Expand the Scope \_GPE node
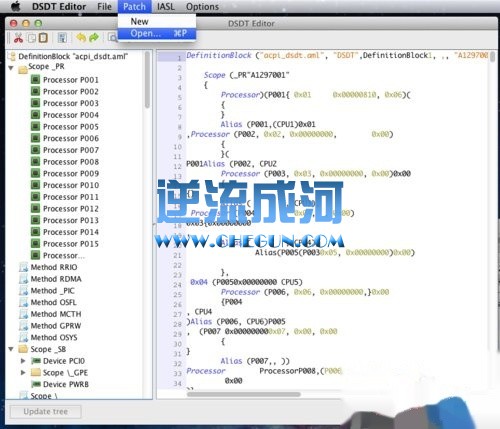This screenshot has width=500, height=429. pyautogui.click(x=23, y=372)
